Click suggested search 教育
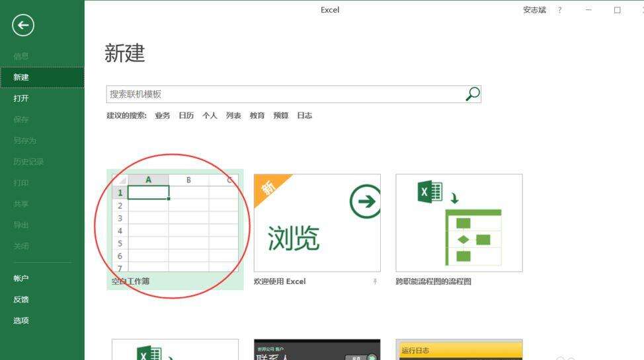The width and height of the screenshot is (644, 360). (x=257, y=116)
